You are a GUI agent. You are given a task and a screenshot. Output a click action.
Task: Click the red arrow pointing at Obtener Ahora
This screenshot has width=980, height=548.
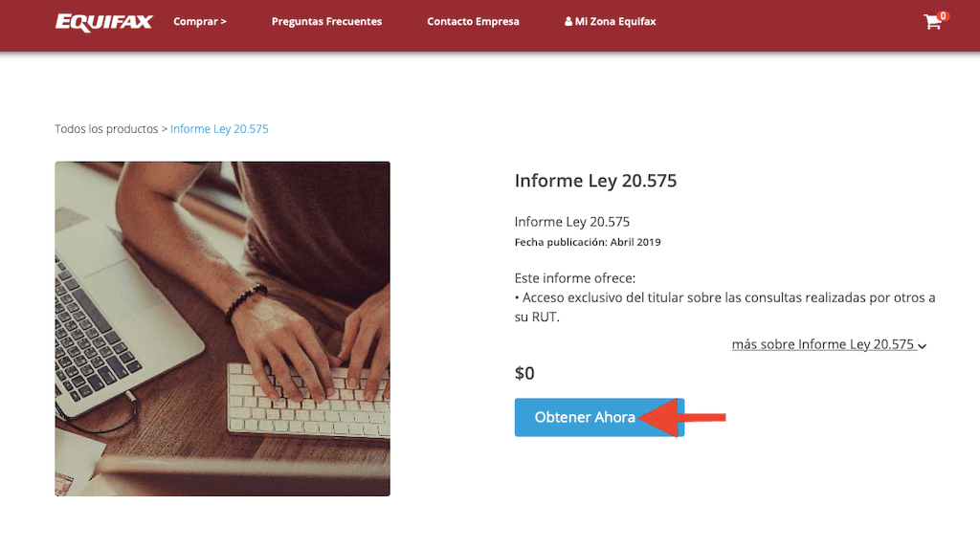point(681,417)
